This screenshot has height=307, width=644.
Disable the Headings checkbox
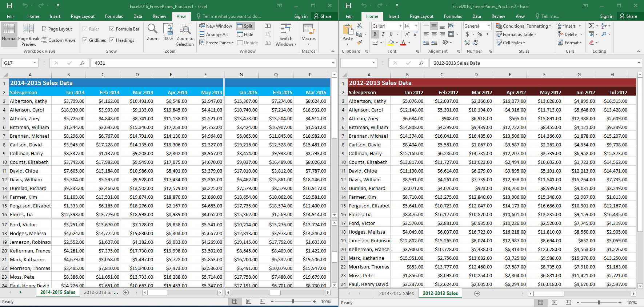[x=112, y=40]
